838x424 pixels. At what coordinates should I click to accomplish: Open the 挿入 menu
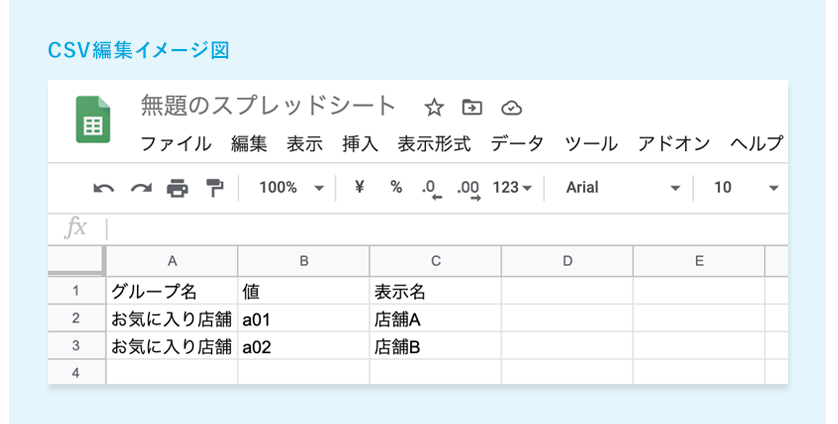click(x=360, y=144)
